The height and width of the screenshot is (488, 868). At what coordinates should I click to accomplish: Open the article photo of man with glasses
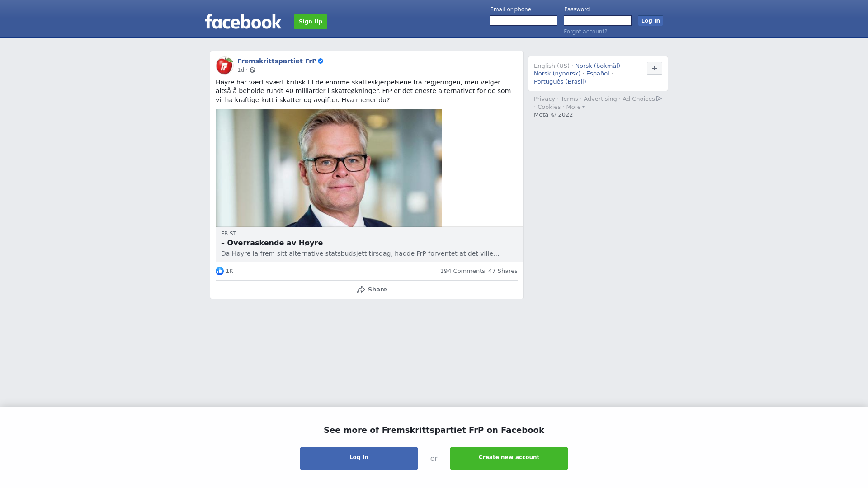click(329, 168)
